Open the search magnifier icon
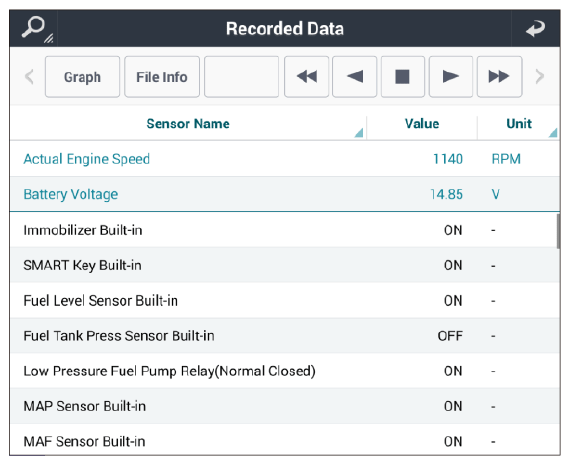The height and width of the screenshot is (465, 570). [34, 28]
